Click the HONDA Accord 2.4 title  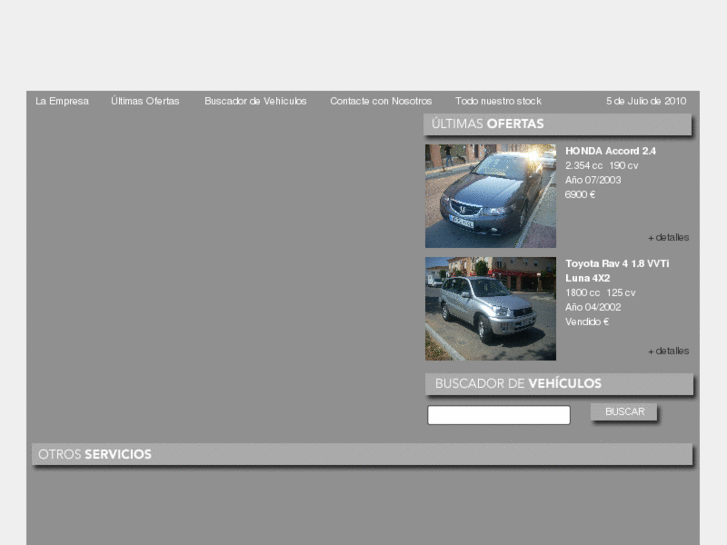pos(610,151)
